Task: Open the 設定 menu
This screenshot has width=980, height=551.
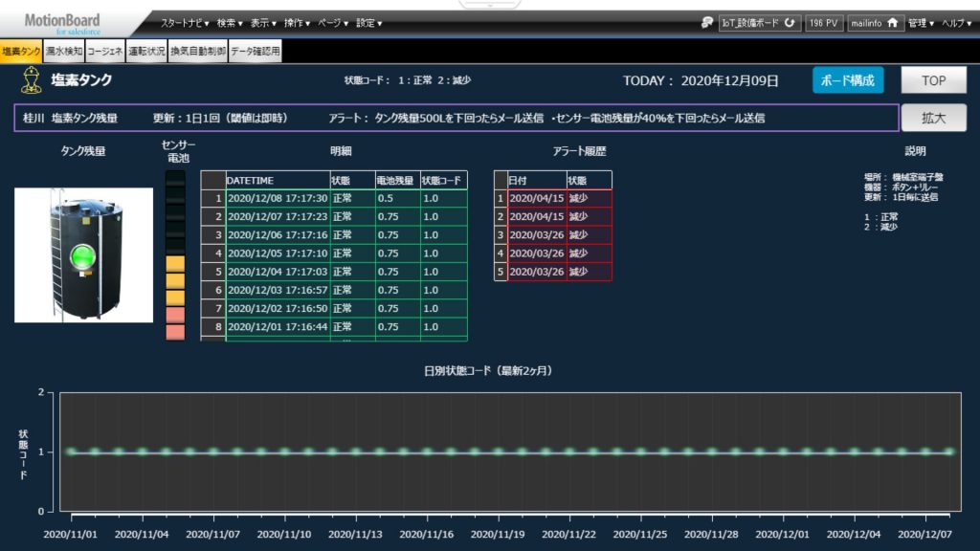Action: [368, 23]
